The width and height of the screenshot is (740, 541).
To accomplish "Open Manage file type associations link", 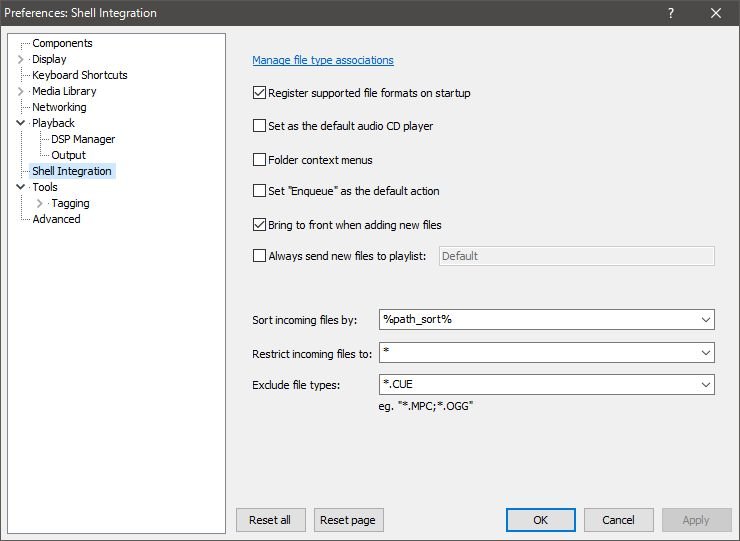I will point(323,60).
